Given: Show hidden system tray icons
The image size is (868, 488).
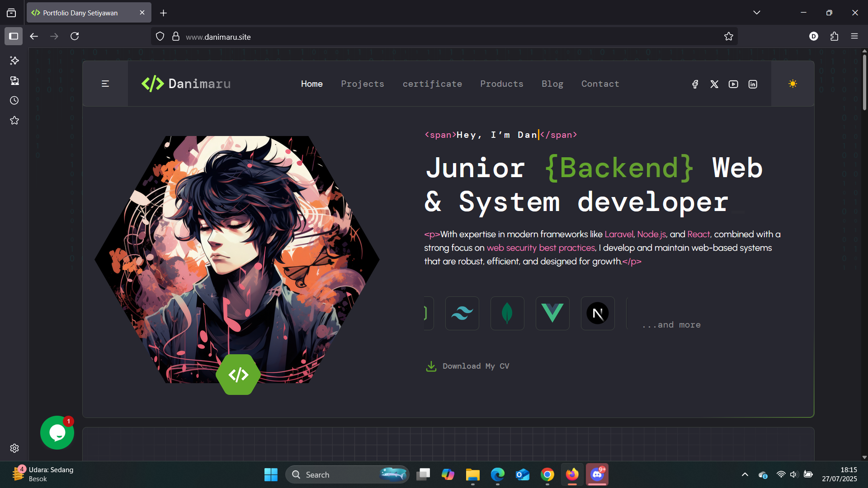Looking at the screenshot, I should [745, 474].
